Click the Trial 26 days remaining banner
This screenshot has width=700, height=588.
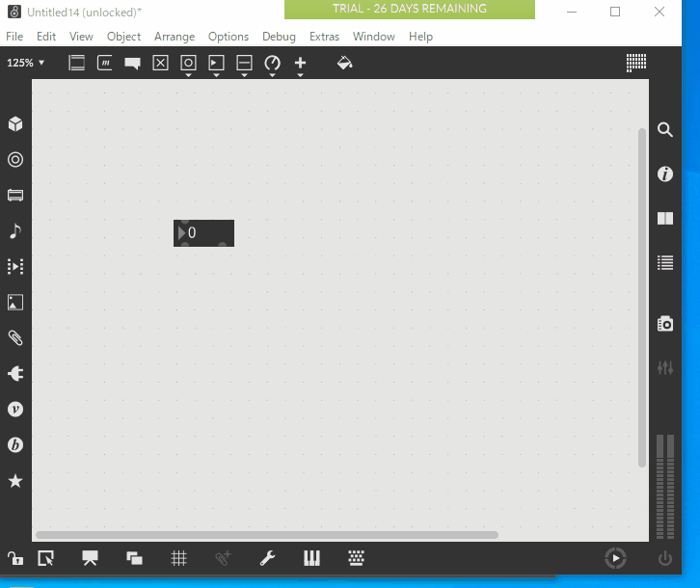click(410, 9)
